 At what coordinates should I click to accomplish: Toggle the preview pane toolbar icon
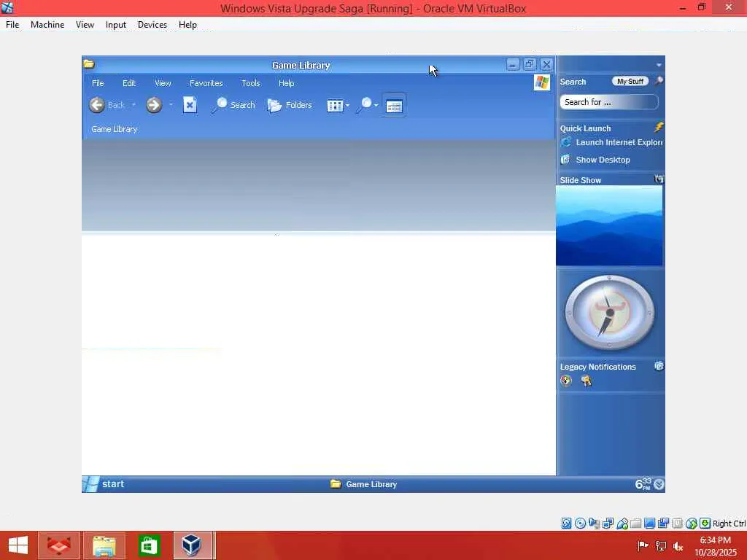[x=394, y=106]
